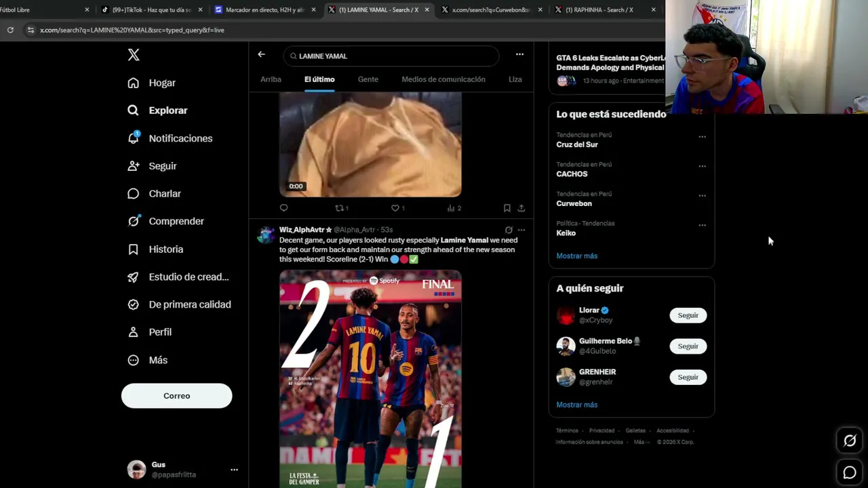
Task: Open account menu dots beside Gus
Action: point(234,470)
